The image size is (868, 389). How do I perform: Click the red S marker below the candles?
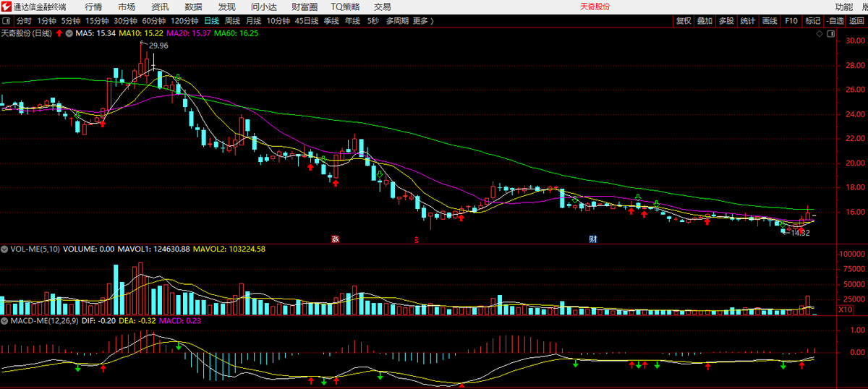click(x=417, y=239)
